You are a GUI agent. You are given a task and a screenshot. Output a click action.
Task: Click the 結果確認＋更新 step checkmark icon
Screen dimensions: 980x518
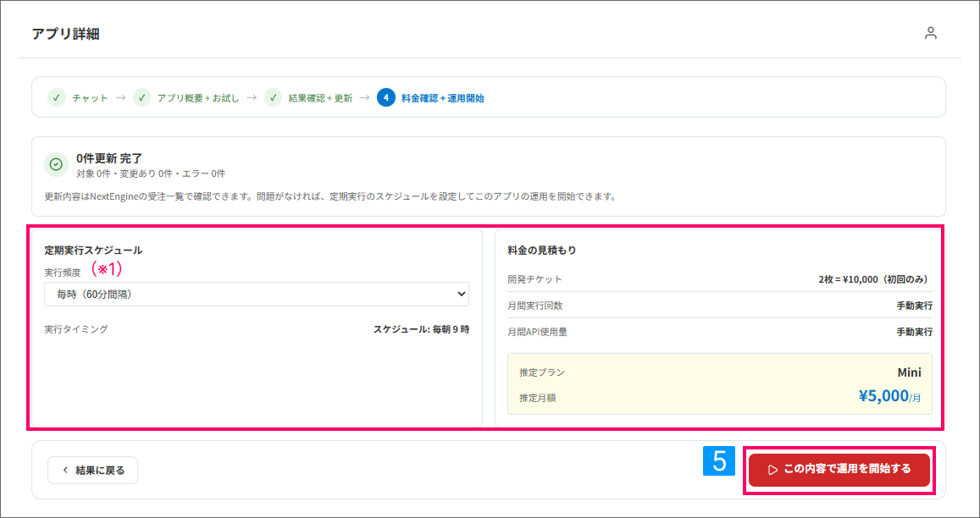[273, 97]
